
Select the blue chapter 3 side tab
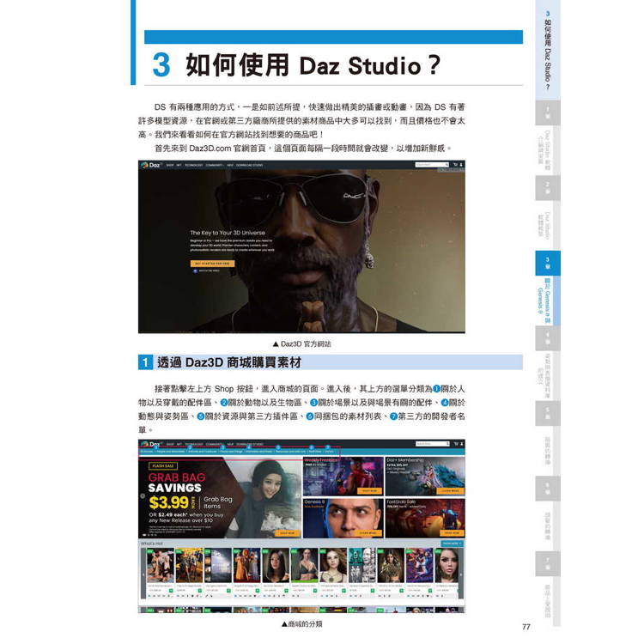548,263
